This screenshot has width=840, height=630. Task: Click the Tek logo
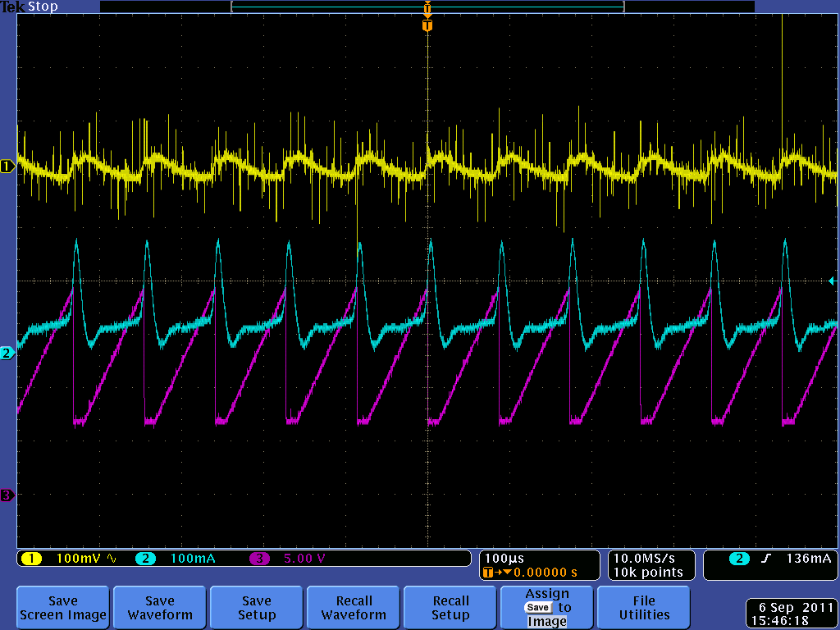pyautogui.click(x=13, y=7)
